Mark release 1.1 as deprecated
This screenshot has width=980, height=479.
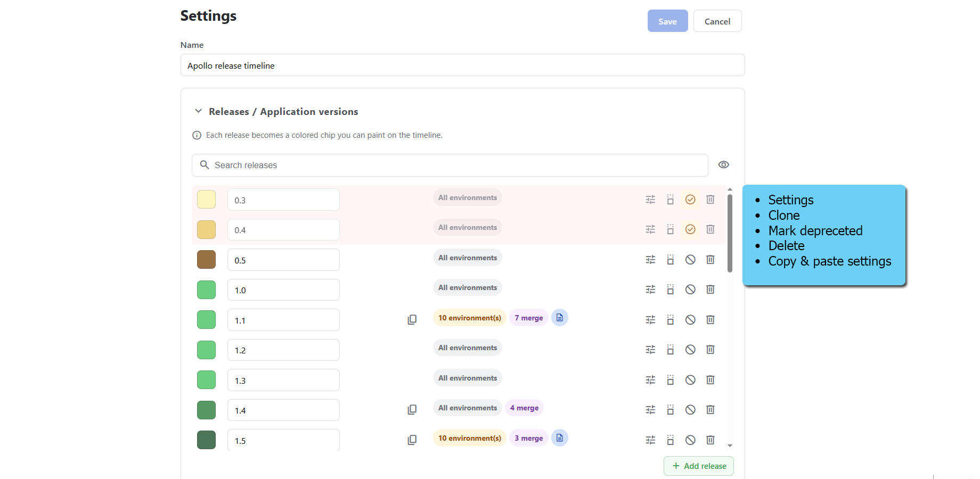tap(690, 320)
